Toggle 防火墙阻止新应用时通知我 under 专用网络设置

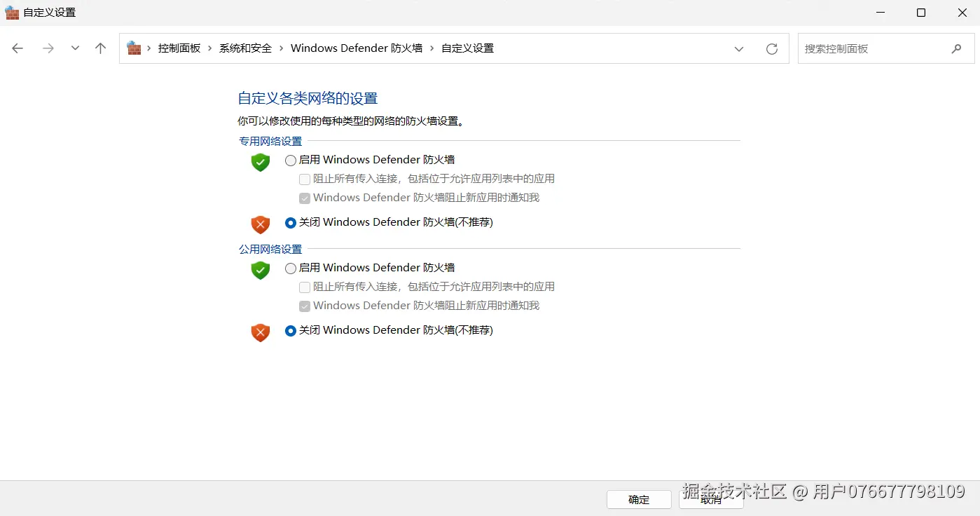[305, 198]
